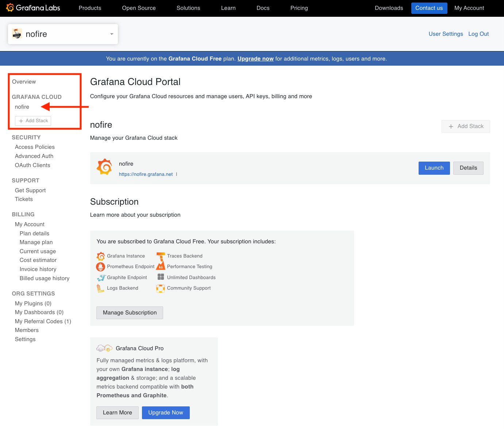Open User Settings link
504x429 pixels.
(x=446, y=34)
